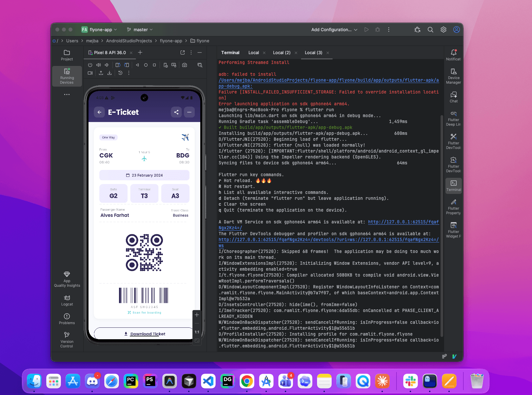Lower the emulator volume
Viewport: 532px width, 395px height.
[x=107, y=65]
